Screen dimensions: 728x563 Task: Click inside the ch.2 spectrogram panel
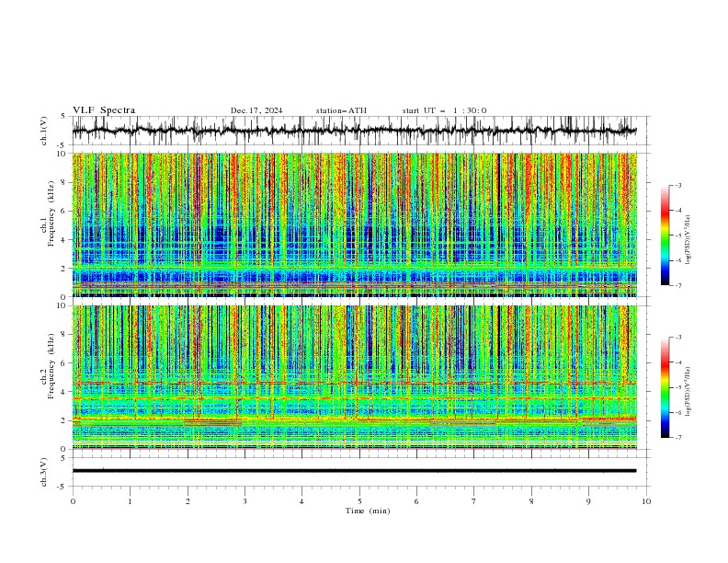(354, 377)
